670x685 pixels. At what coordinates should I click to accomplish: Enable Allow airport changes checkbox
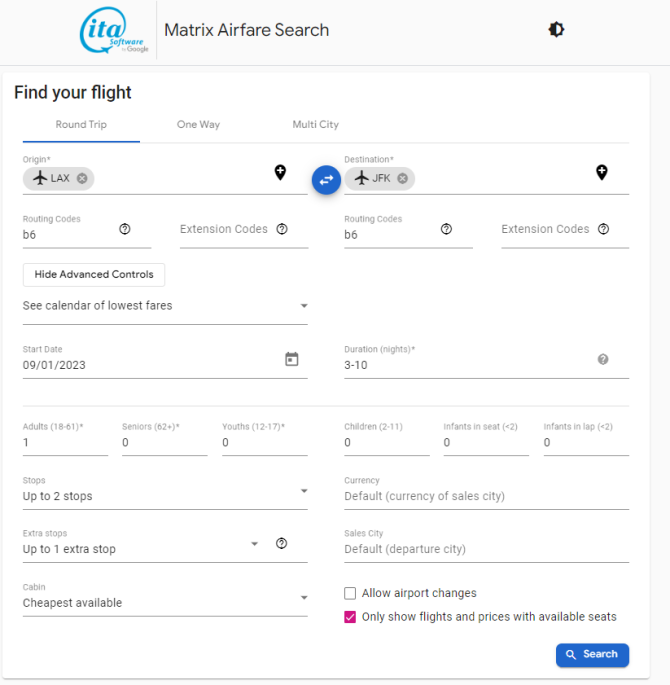click(350, 593)
